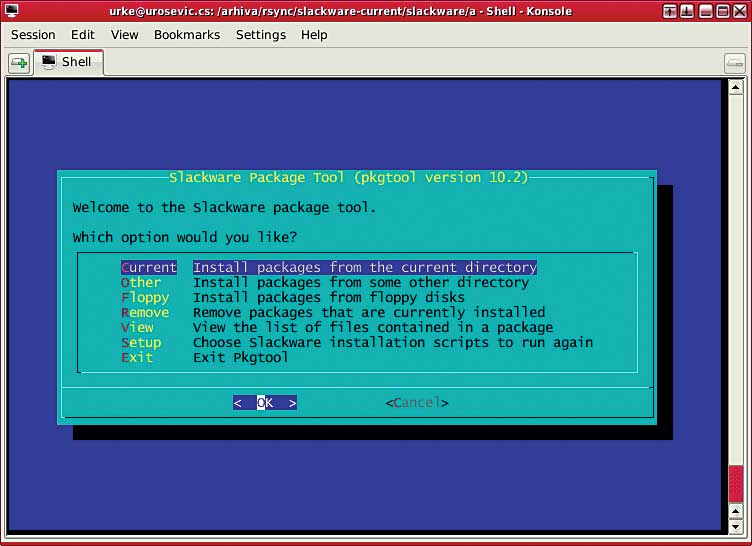Open the Session menu
This screenshot has height=546, width=752.
(x=33, y=35)
